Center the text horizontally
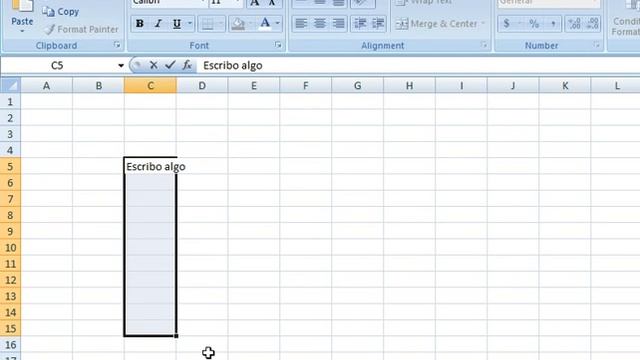 pos(320,24)
